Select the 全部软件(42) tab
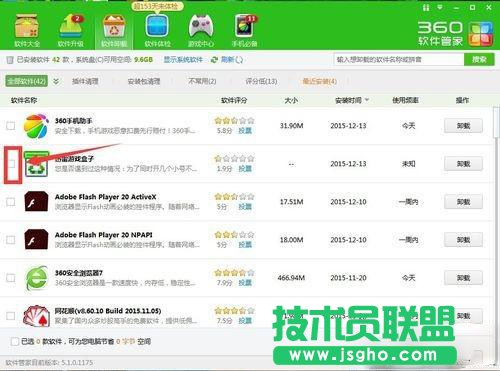Image resolution: width=500 pixels, height=371 pixels. click(26, 81)
